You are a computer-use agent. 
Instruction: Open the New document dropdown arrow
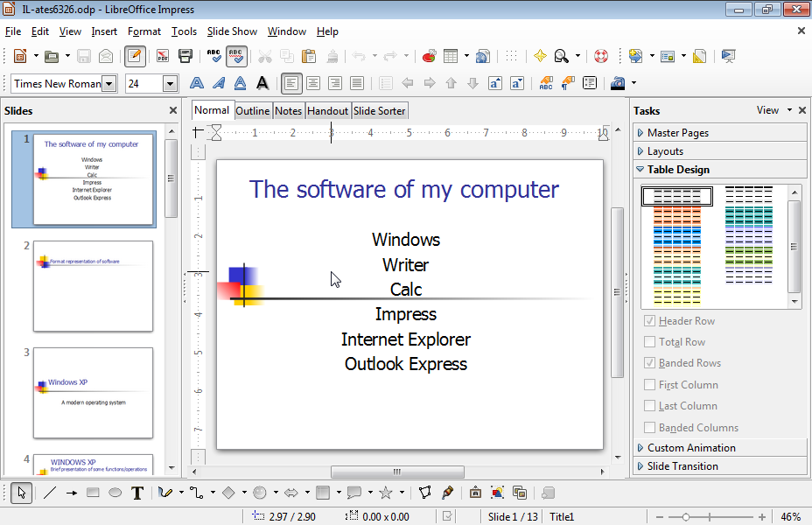(x=36, y=56)
